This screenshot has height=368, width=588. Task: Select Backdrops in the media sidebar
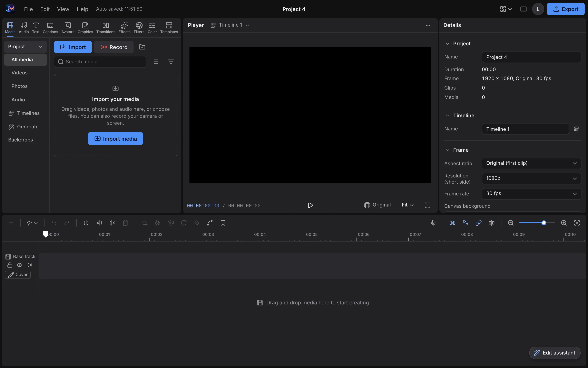click(x=26, y=140)
